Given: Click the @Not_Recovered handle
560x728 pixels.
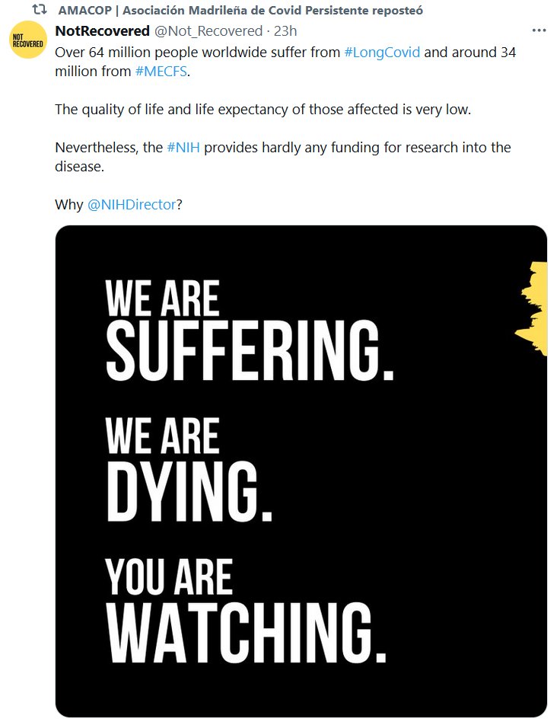Looking at the screenshot, I should (x=207, y=31).
